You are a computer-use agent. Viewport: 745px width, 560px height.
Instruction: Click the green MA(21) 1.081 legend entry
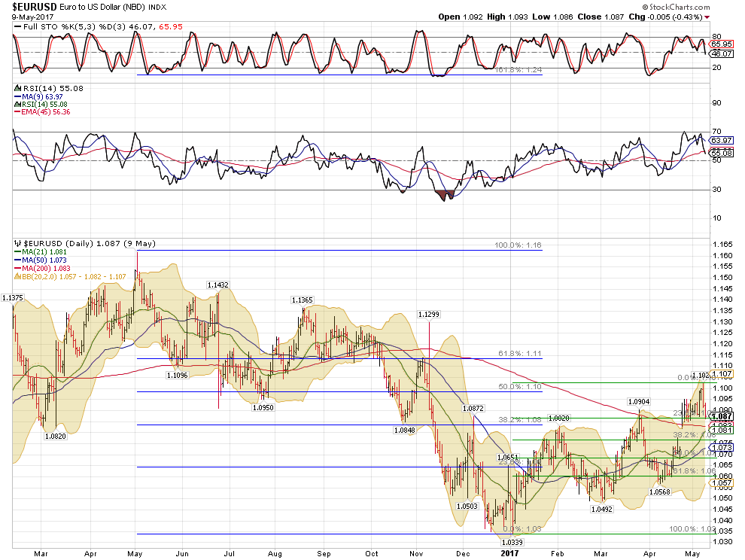tap(45, 253)
